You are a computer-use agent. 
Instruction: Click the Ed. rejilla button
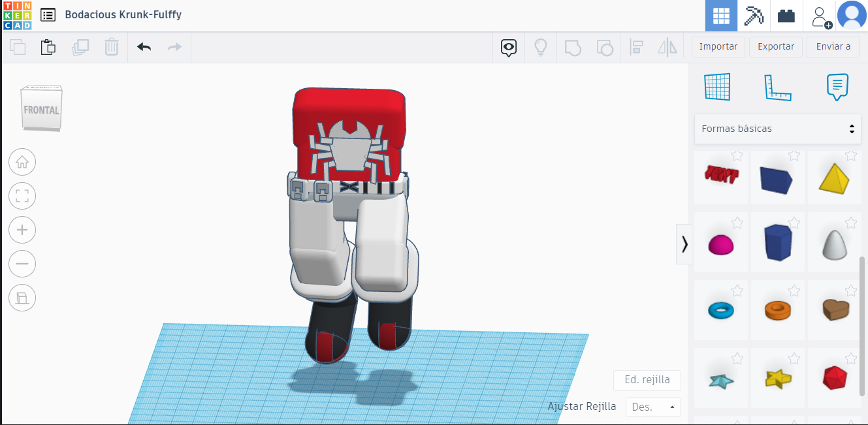647,381
